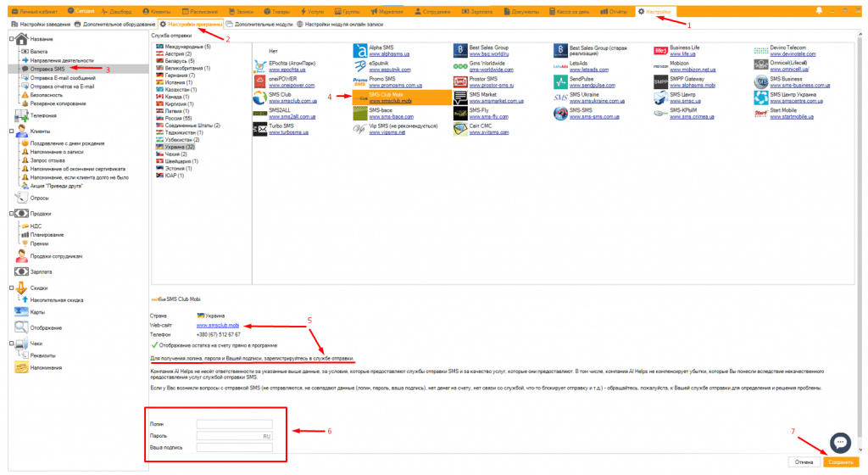Image resolution: width=868 pixels, height=475 pixels.
Task: Open Резервное копирование tree item
Action: click(x=53, y=103)
